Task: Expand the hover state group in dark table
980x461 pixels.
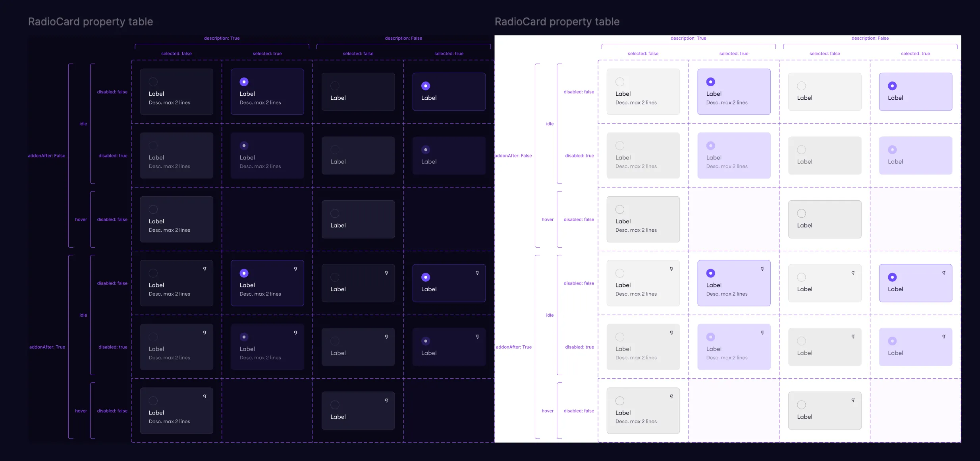Action: click(x=81, y=219)
